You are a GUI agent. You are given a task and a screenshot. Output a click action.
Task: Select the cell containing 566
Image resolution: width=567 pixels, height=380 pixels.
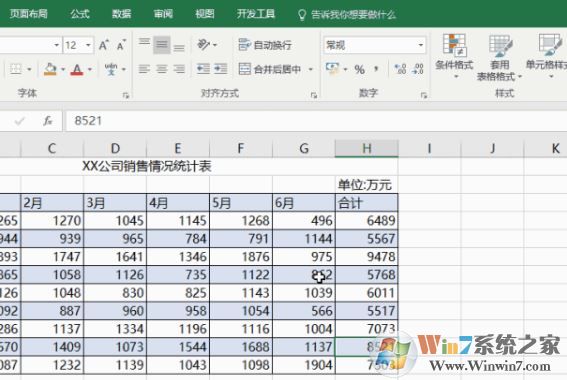coord(304,311)
